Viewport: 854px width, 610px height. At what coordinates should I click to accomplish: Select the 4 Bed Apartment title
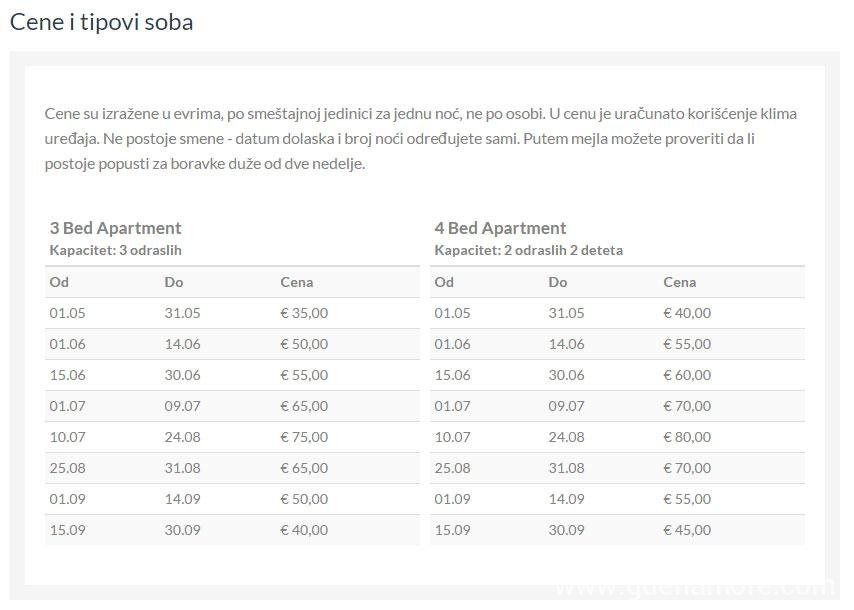(x=500, y=228)
